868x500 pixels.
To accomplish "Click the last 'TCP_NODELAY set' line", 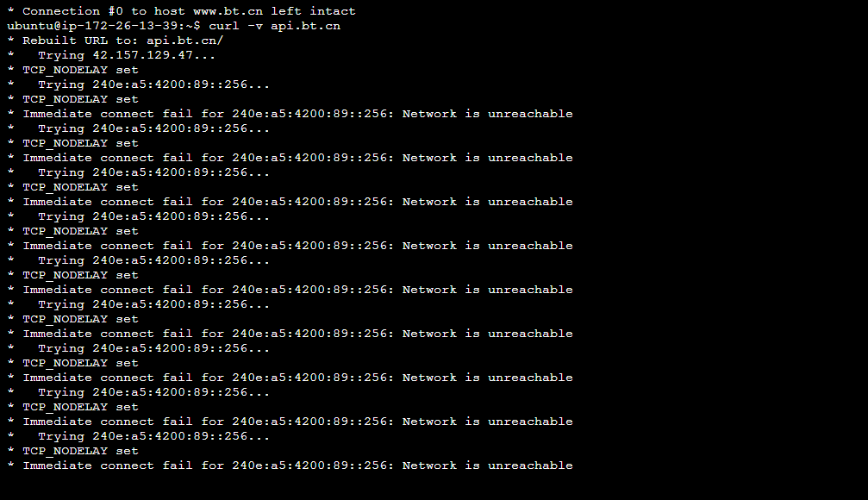I will coord(80,451).
